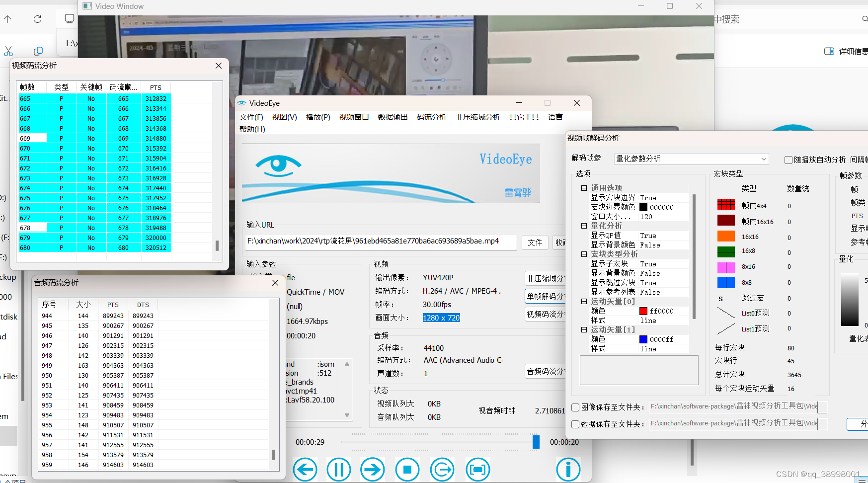Enable 随播放自动分析 checkbox
Viewport: 868px width, 483px height.
(788, 160)
